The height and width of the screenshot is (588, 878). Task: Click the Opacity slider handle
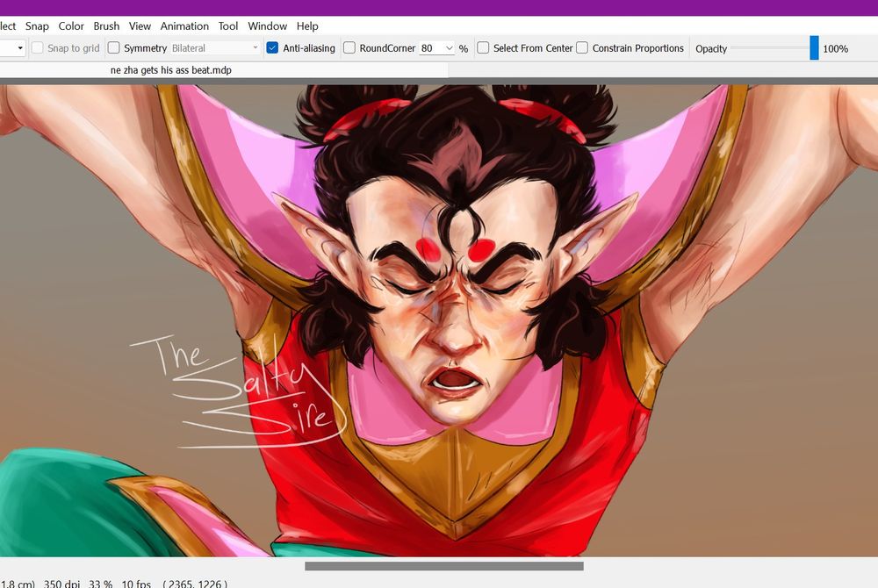pos(814,48)
